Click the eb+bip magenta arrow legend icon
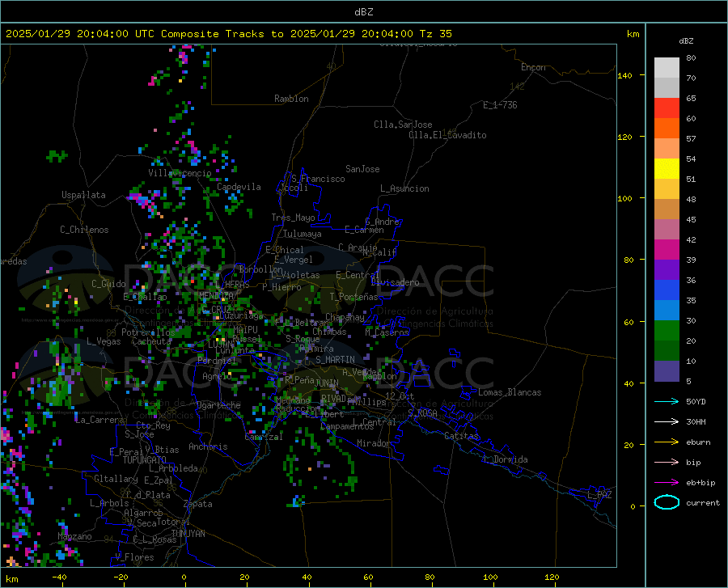The width and height of the screenshot is (728, 588). pos(667,482)
